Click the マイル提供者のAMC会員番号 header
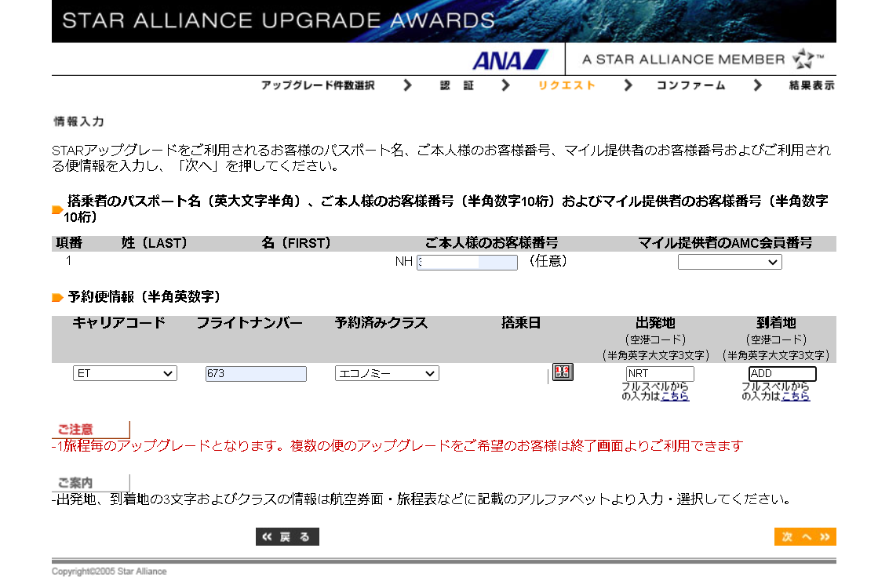This screenshot has height=588, width=878. [x=725, y=243]
